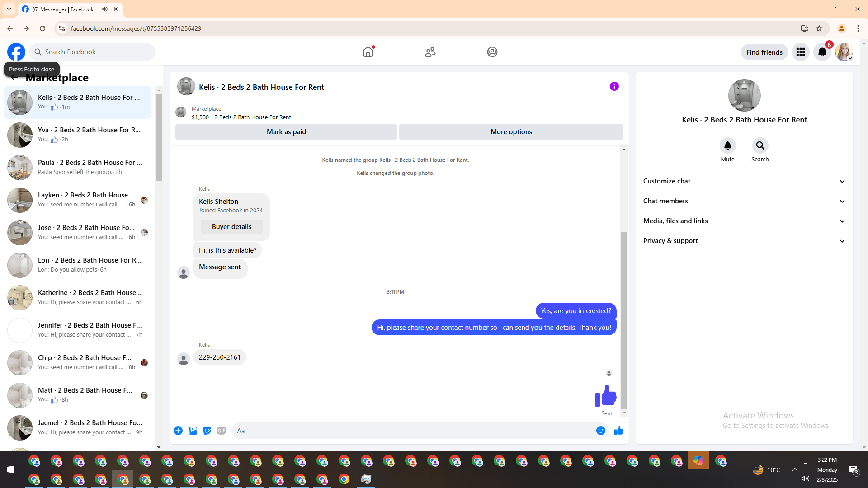868x488 pixels.
Task: Bookmark this page with the star
Action: pos(819,28)
